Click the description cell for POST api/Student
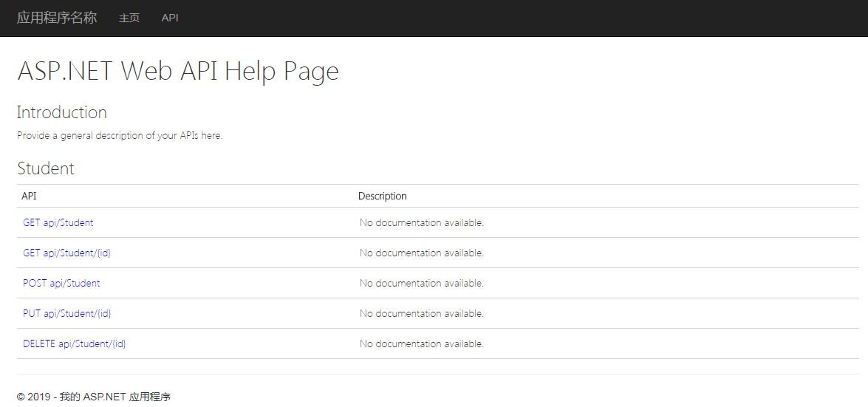Viewport: 868px width, 407px height. coord(422,283)
